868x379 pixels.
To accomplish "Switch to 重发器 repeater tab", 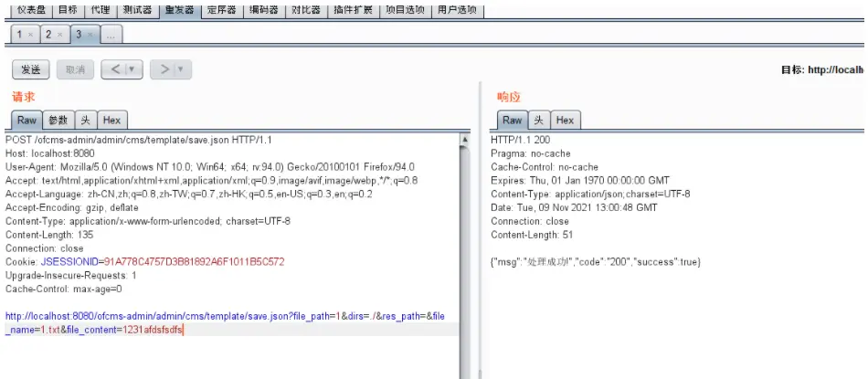I will coord(180,9).
